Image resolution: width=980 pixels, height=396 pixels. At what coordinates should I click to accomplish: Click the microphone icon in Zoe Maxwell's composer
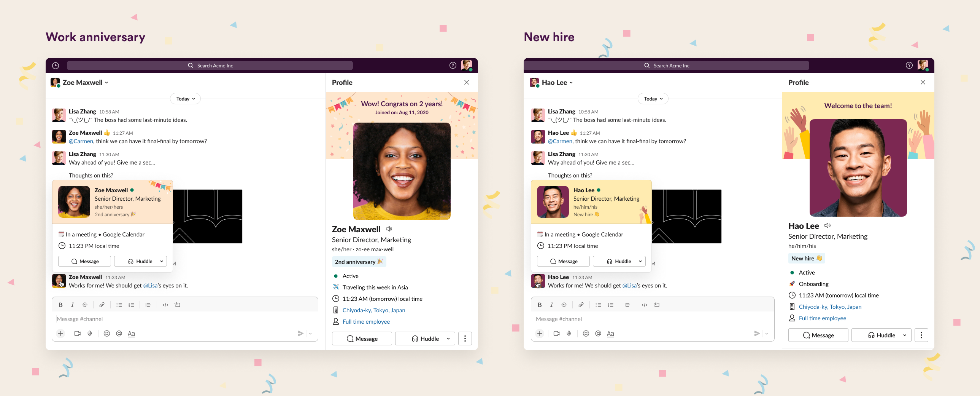pos(90,334)
